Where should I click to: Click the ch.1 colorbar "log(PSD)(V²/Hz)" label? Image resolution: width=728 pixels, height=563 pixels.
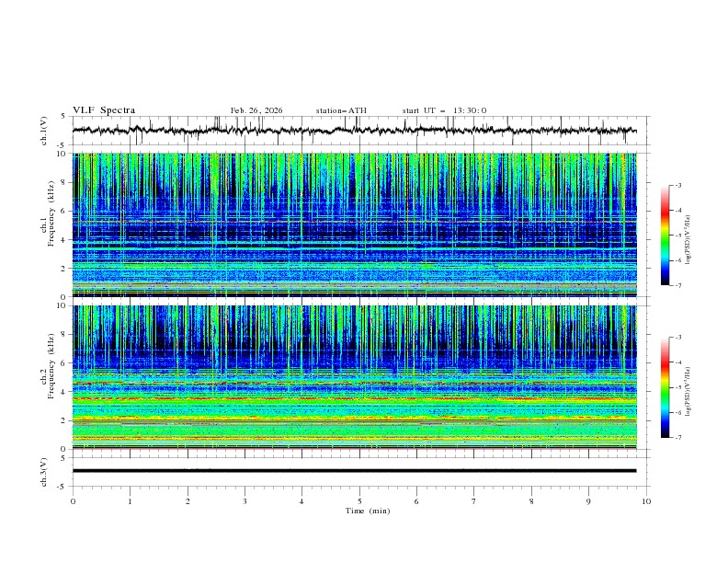pyautogui.click(x=688, y=240)
